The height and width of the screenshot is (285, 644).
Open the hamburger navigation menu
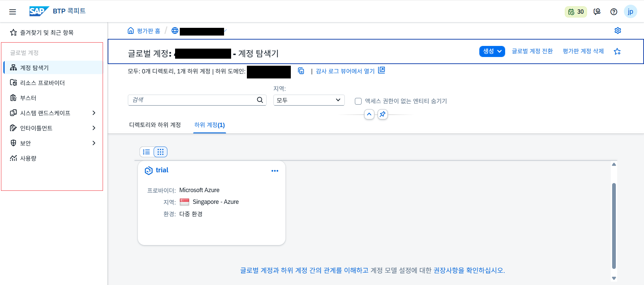pyautogui.click(x=12, y=12)
